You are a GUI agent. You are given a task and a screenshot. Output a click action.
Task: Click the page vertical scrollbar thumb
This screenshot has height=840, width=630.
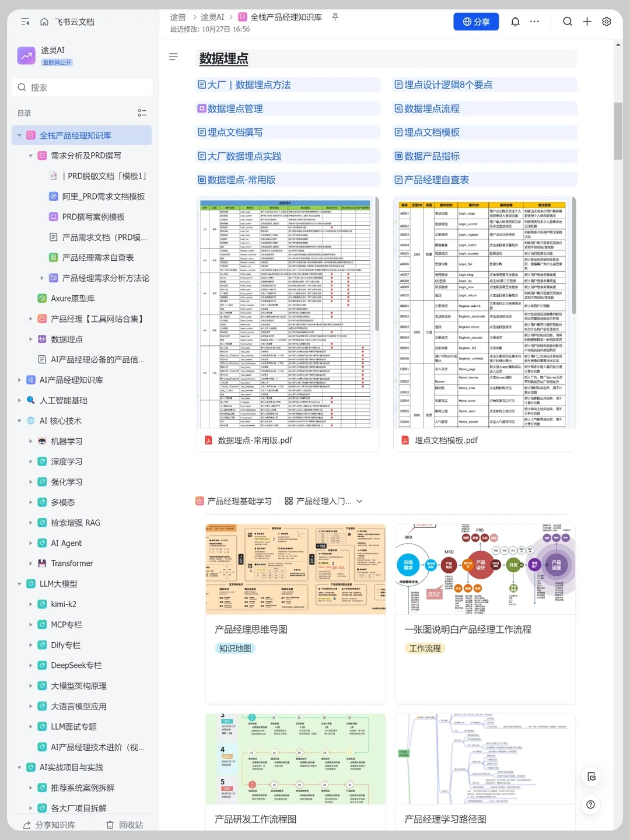pos(618,131)
